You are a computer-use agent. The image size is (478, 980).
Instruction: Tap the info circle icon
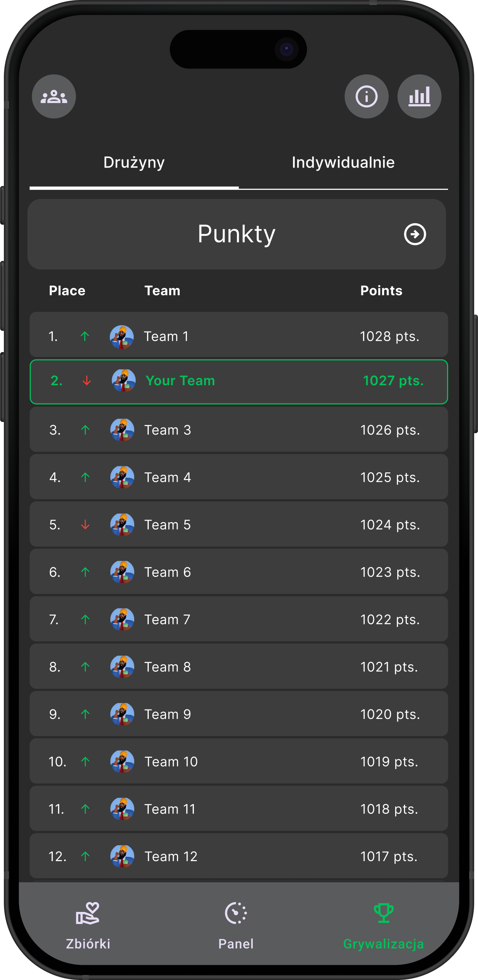tap(366, 96)
